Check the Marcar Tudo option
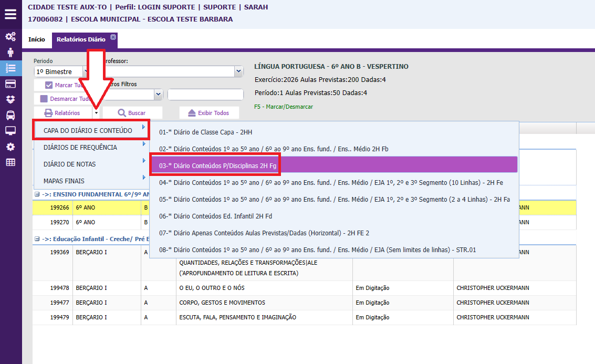This screenshot has height=364, width=595. (x=49, y=85)
